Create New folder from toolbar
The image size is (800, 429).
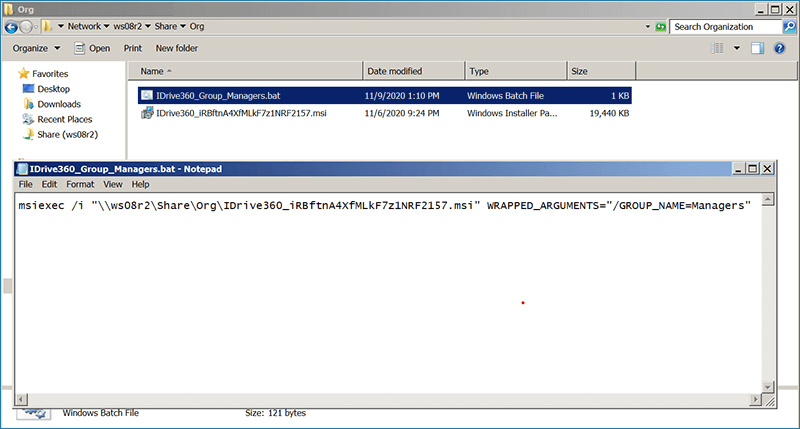177,48
